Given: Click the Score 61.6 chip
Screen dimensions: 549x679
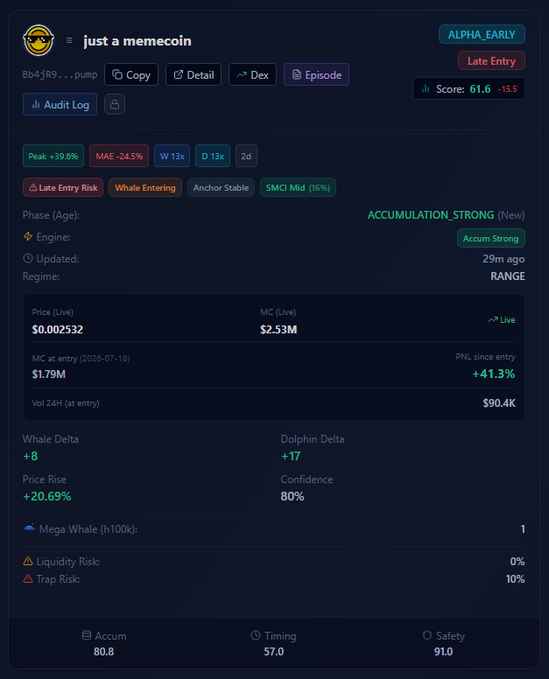Looking at the screenshot, I should 469,89.
